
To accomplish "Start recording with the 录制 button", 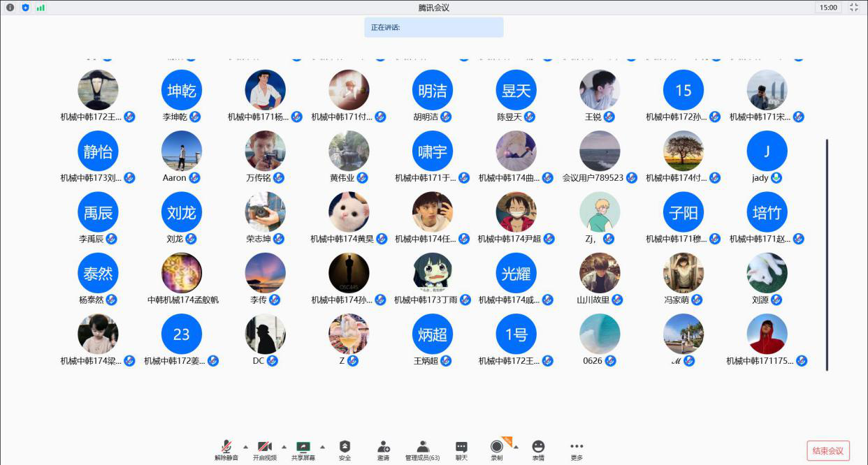I will [496, 447].
